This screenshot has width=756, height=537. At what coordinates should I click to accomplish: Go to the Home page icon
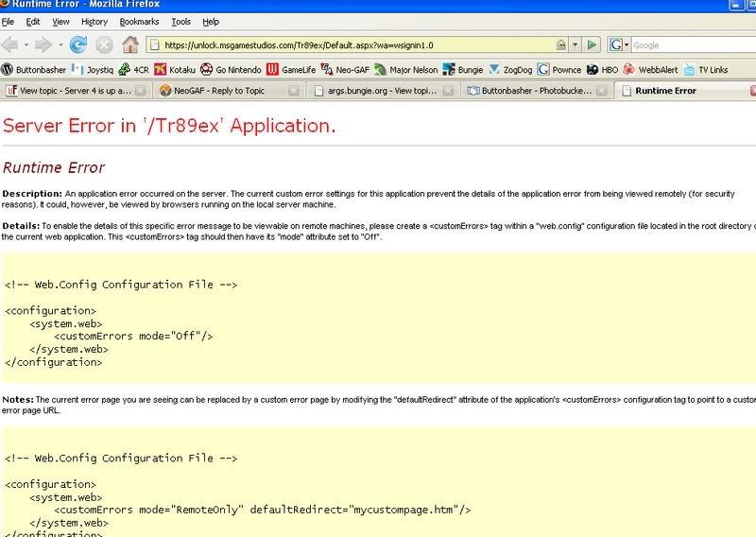click(131, 44)
